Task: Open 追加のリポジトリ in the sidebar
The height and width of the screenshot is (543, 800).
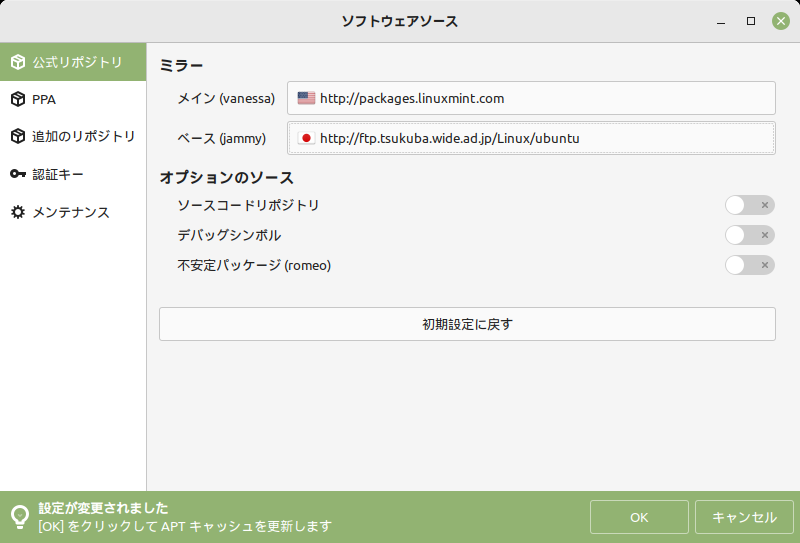Action: [x=73, y=136]
